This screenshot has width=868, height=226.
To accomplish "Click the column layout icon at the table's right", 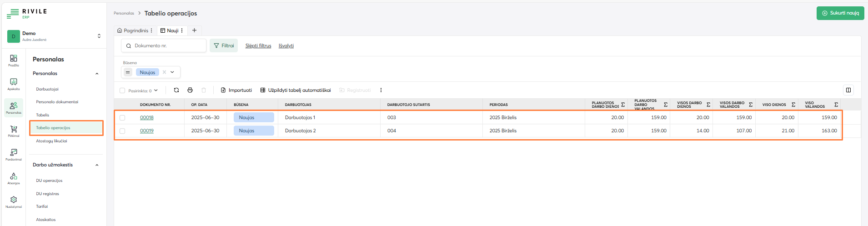I will click(848, 90).
